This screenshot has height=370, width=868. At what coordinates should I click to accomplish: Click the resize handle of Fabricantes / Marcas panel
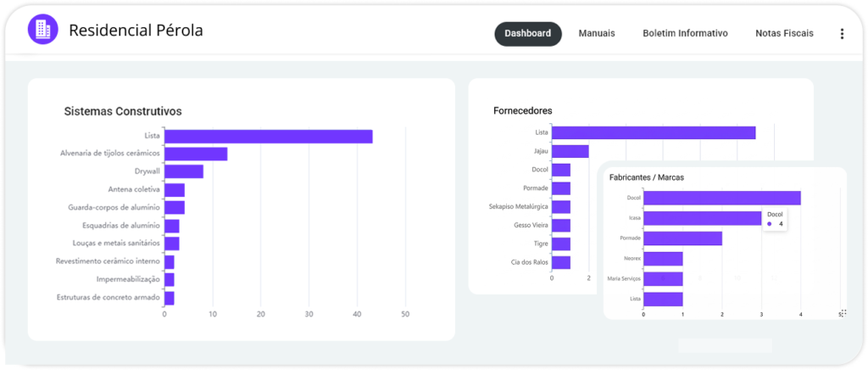coord(843,313)
